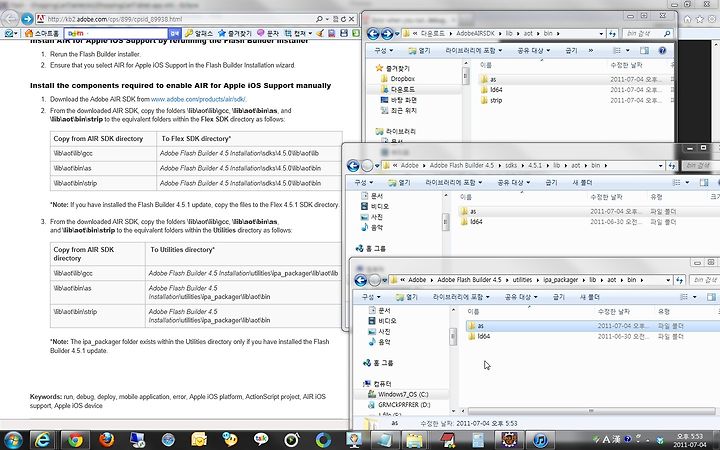The image size is (720, 450).
Task: Launch Internet Explorer from the taskbar
Action: coord(42,440)
